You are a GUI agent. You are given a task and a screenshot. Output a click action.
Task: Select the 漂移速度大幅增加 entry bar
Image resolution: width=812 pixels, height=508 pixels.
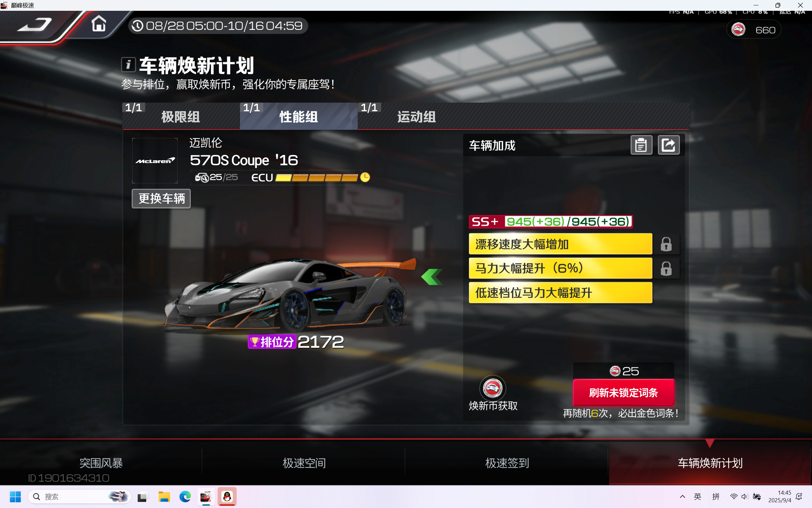560,244
